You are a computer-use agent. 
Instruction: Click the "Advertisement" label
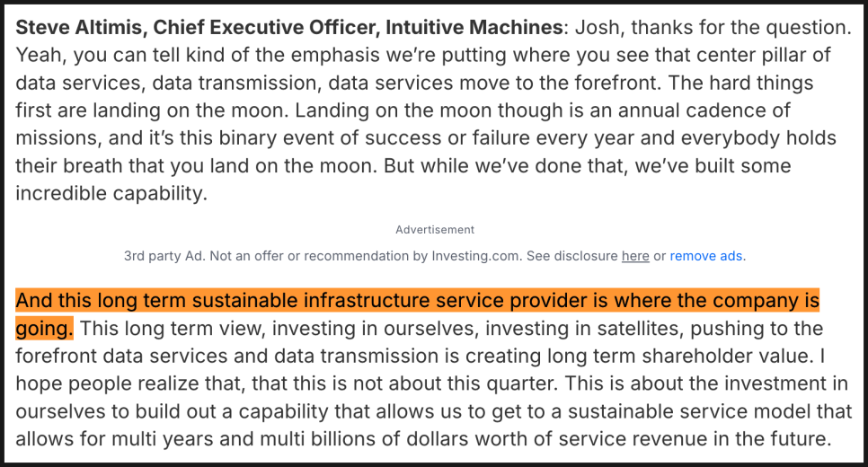(435, 230)
